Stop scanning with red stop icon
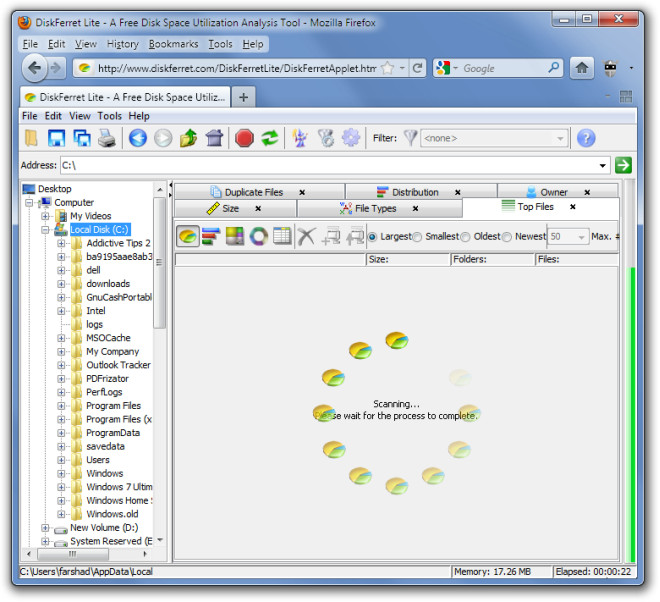This screenshot has width=660, height=602. [x=244, y=138]
